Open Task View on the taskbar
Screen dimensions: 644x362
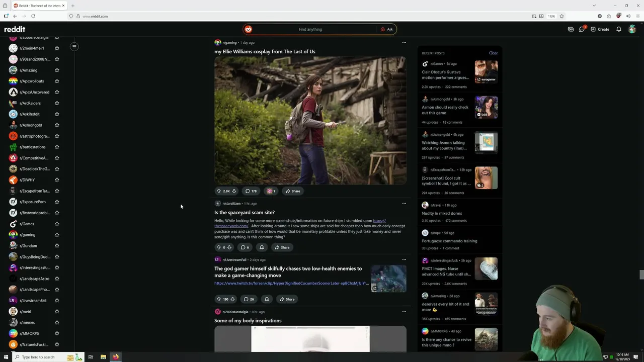(x=91, y=357)
